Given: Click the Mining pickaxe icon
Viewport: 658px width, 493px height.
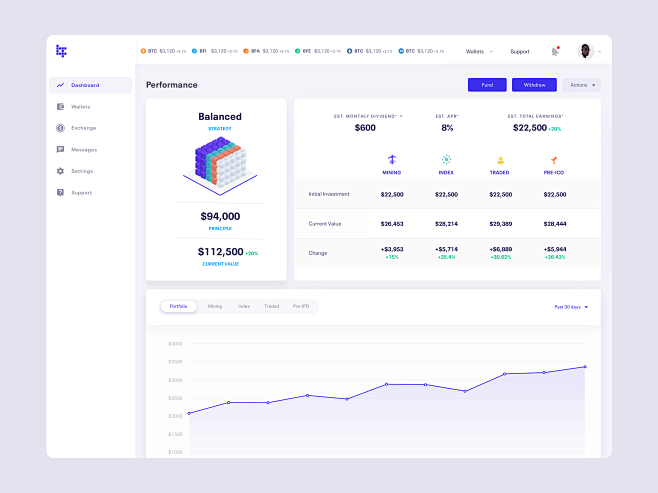Looking at the screenshot, I should (x=392, y=159).
